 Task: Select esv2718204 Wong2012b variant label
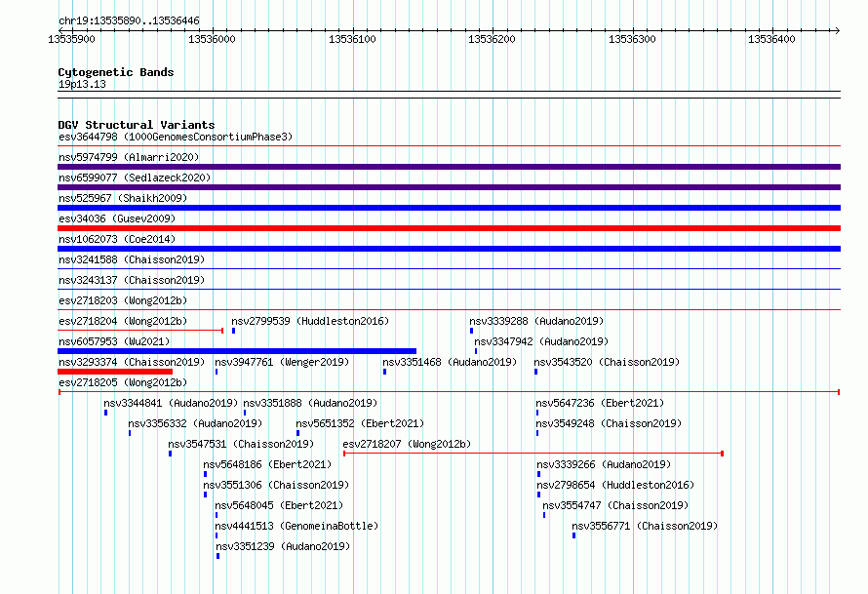pyautogui.click(x=123, y=321)
